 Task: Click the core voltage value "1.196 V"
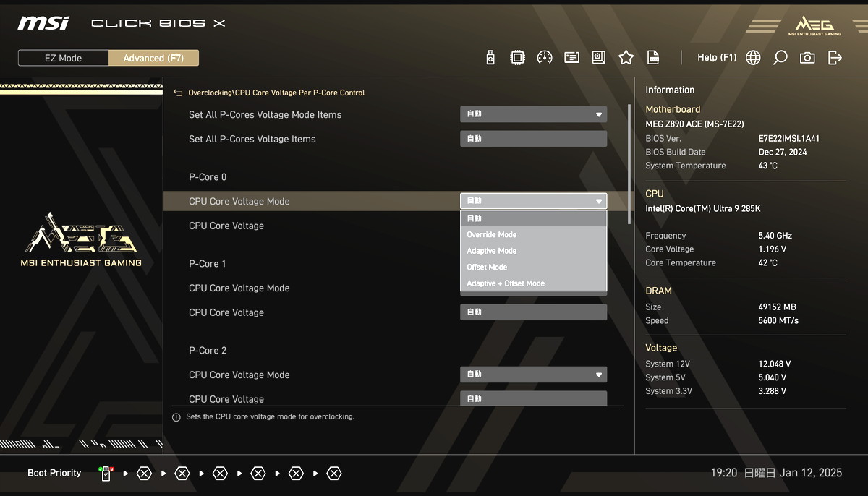click(x=772, y=249)
